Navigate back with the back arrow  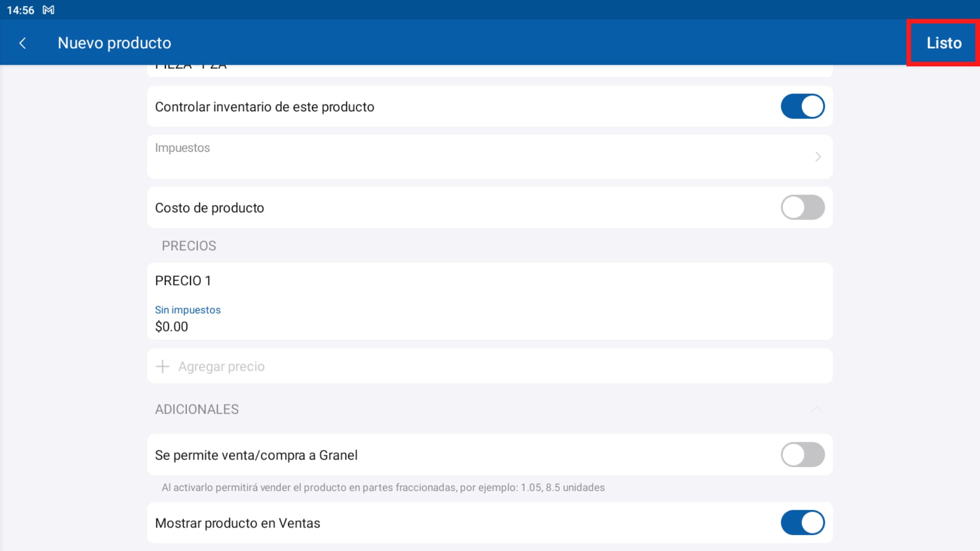tap(23, 43)
